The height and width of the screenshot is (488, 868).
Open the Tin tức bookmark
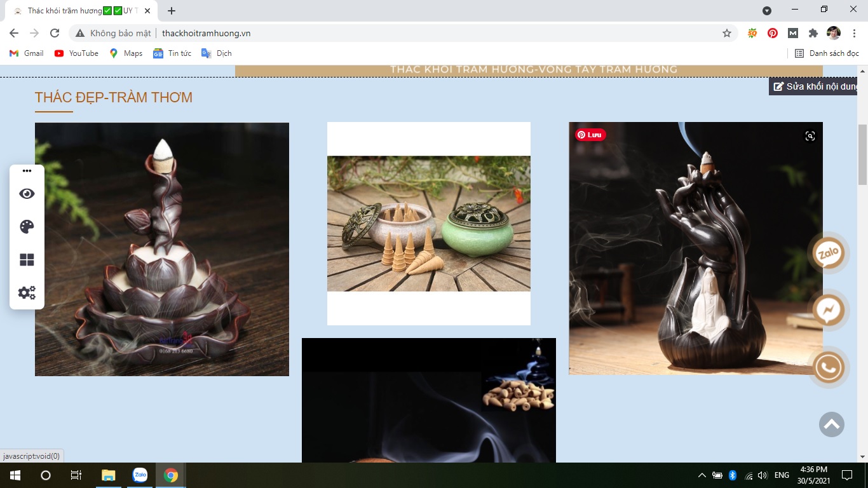click(172, 53)
